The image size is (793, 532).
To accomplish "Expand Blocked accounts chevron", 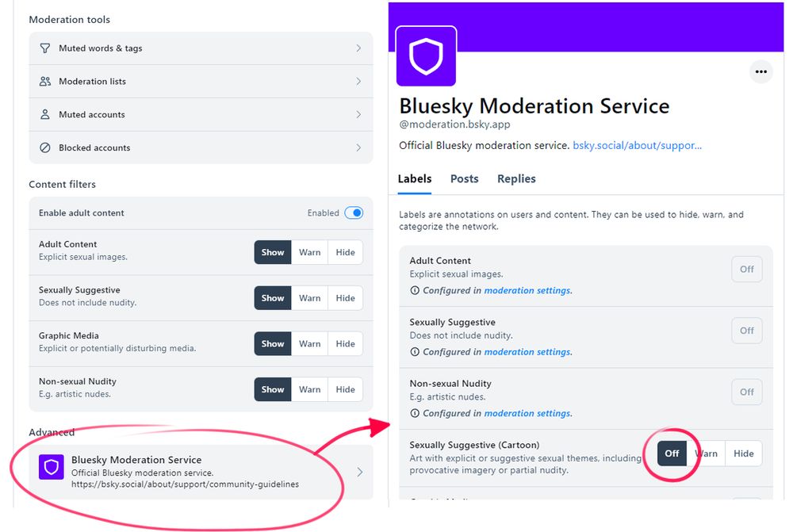I will 358,147.
